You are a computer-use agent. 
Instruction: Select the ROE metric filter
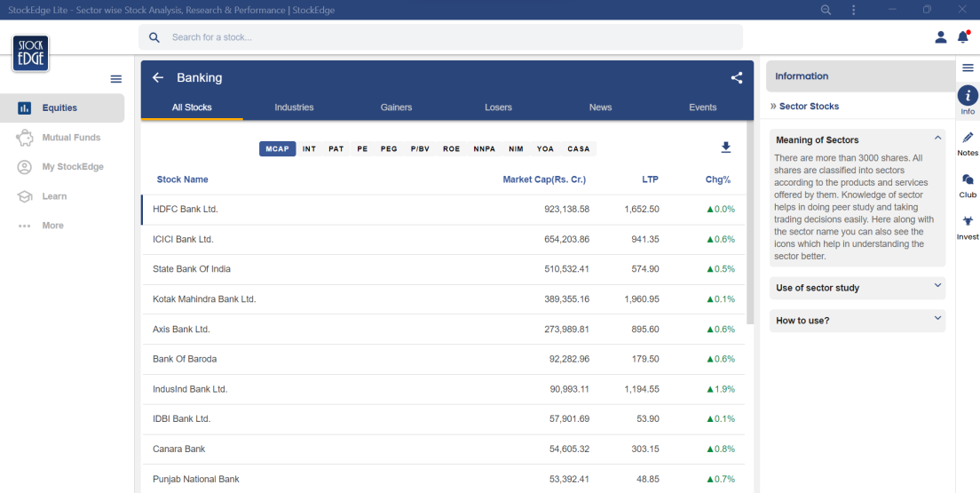click(x=451, y=149)
